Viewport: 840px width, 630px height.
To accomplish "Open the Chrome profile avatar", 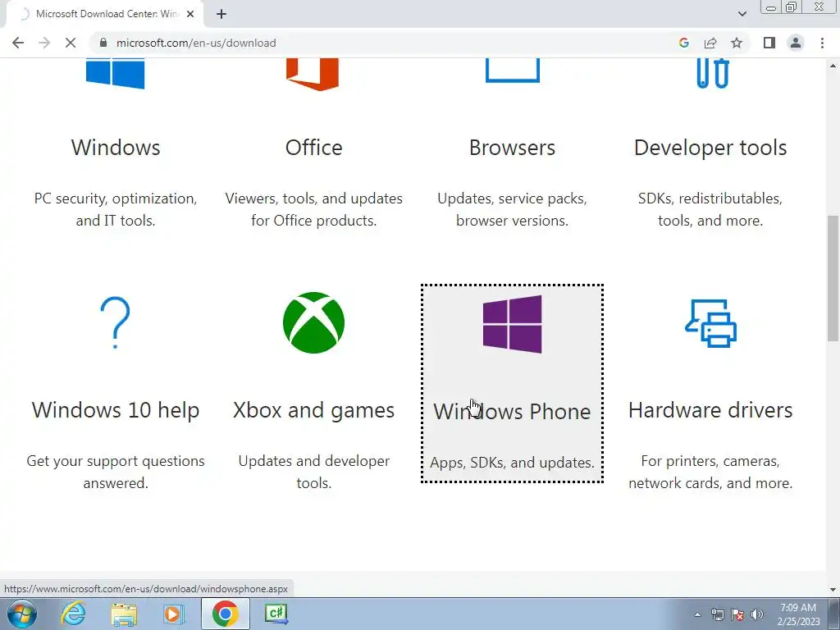I will [x=796, y=43].
